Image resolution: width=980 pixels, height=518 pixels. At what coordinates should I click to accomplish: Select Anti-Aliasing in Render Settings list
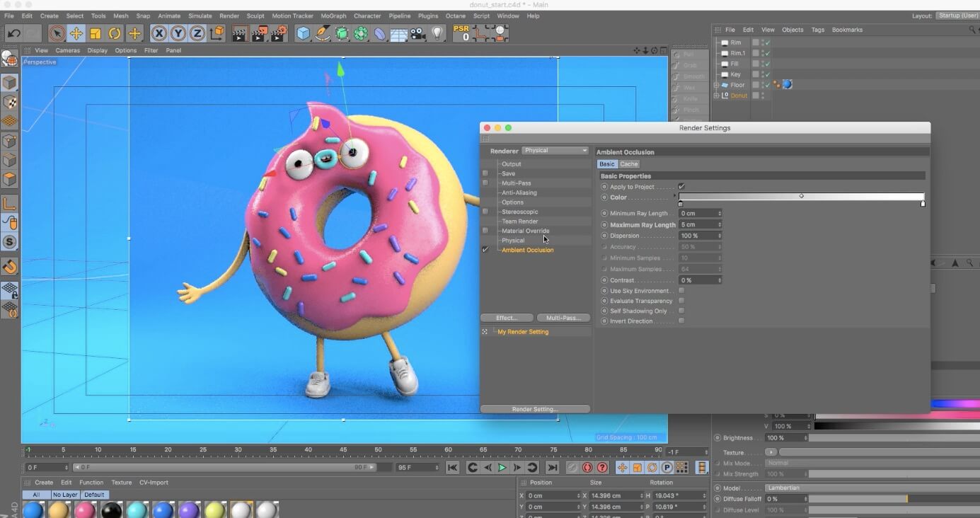click(519, 192)
